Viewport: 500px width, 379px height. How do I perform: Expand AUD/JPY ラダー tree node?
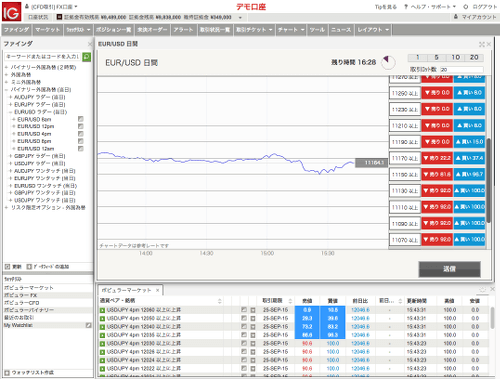[10, 97]
